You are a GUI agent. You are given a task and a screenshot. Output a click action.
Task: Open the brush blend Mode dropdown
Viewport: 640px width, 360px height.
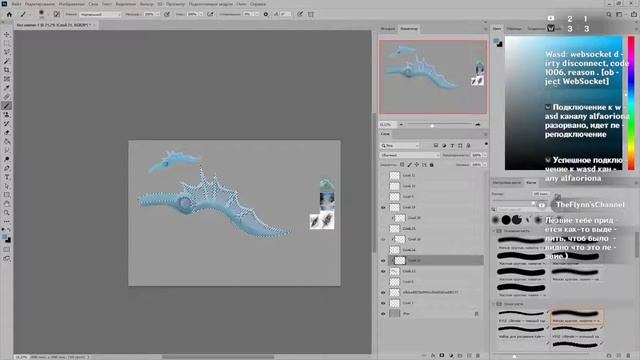tap(100, 14)
